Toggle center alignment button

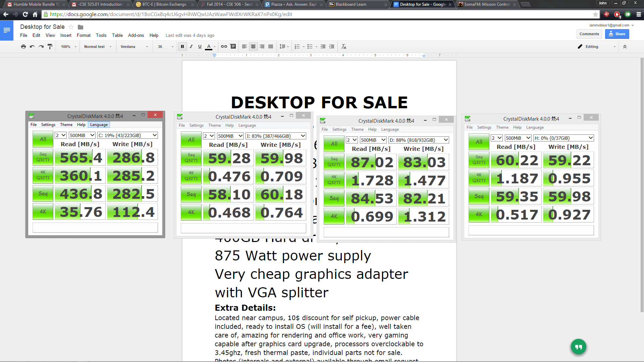click(253, 47)
